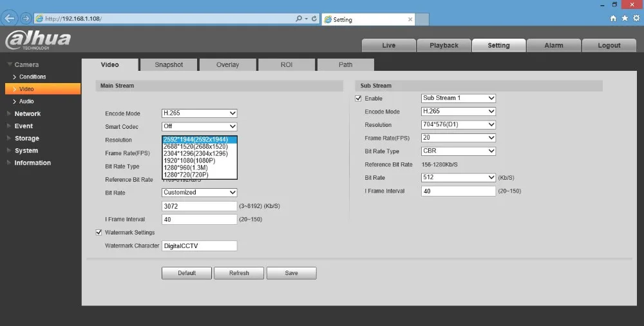Open the browser tools gear icon

click(x=636, y=19)
